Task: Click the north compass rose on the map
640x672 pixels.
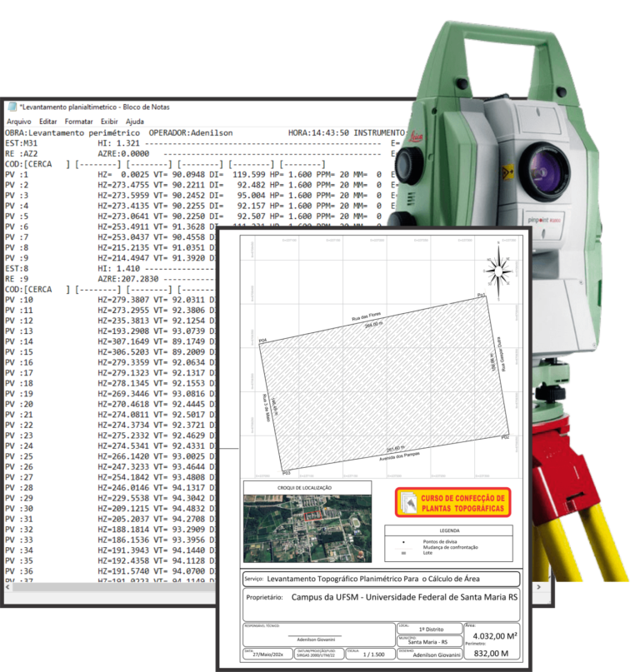Action: tap(497, 269)
